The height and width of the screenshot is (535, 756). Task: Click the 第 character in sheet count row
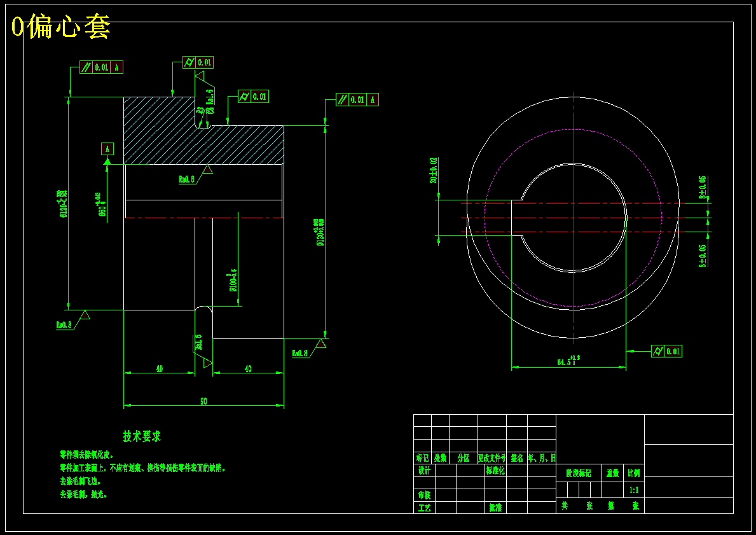(x=612, y=506)
